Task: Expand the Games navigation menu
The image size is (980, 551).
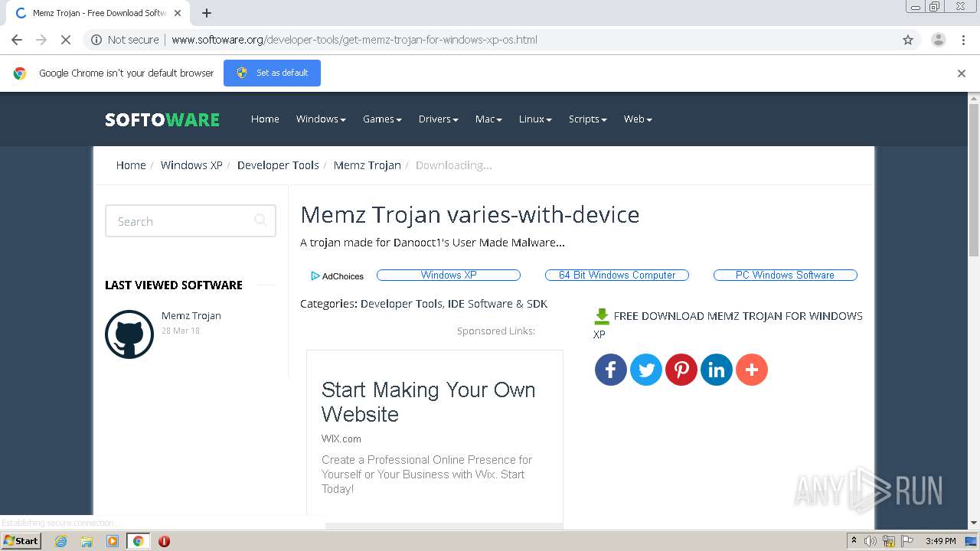Action: (x=382, y=119)
